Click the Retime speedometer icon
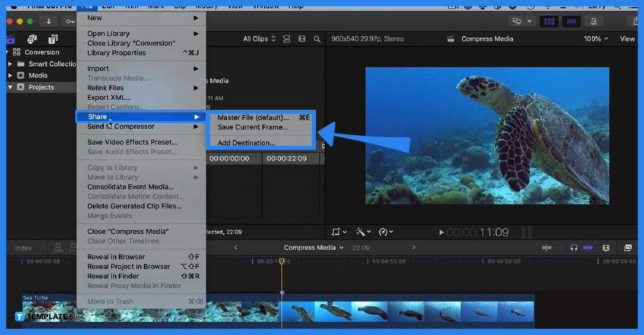This screenshot has width=644, height=335. click(x=383, y=232)
